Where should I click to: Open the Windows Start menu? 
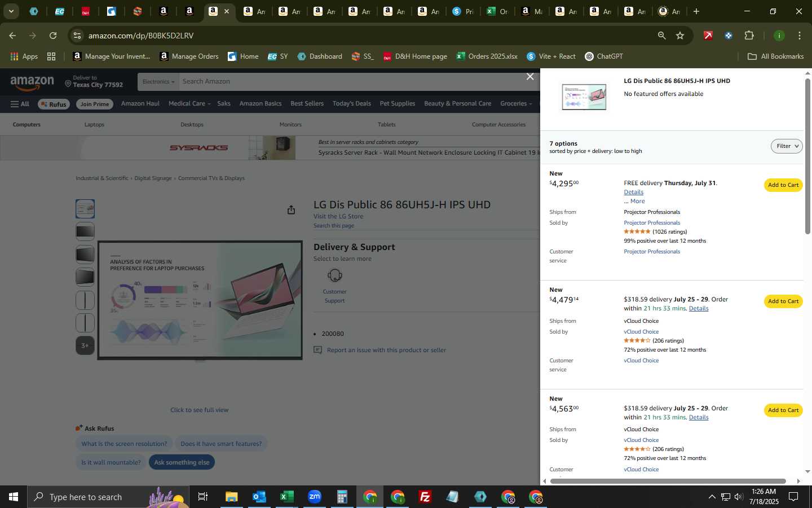14,497
